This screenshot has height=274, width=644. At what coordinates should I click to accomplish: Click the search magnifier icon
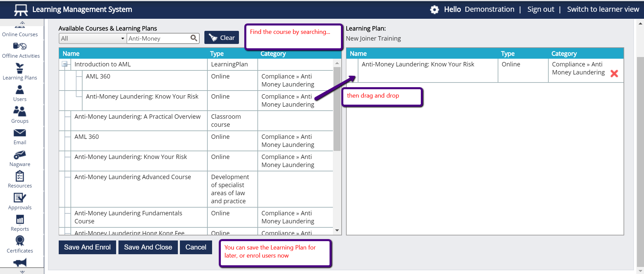pyautogui.click(x=194, y=38)
